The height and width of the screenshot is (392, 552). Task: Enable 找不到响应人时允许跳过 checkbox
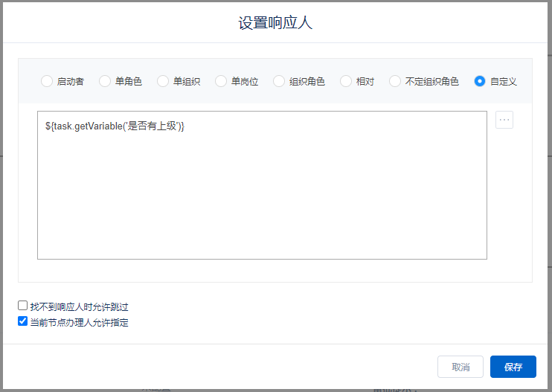(x=23, y=306)
